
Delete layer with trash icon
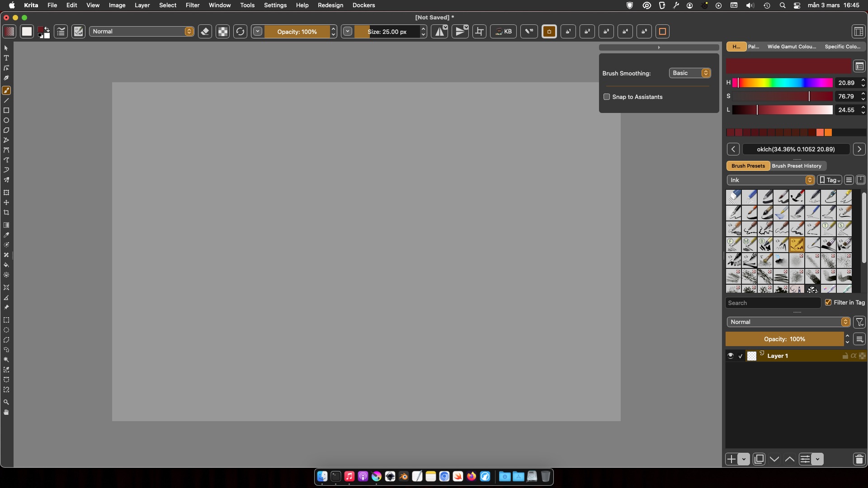(x=859, y=460)
